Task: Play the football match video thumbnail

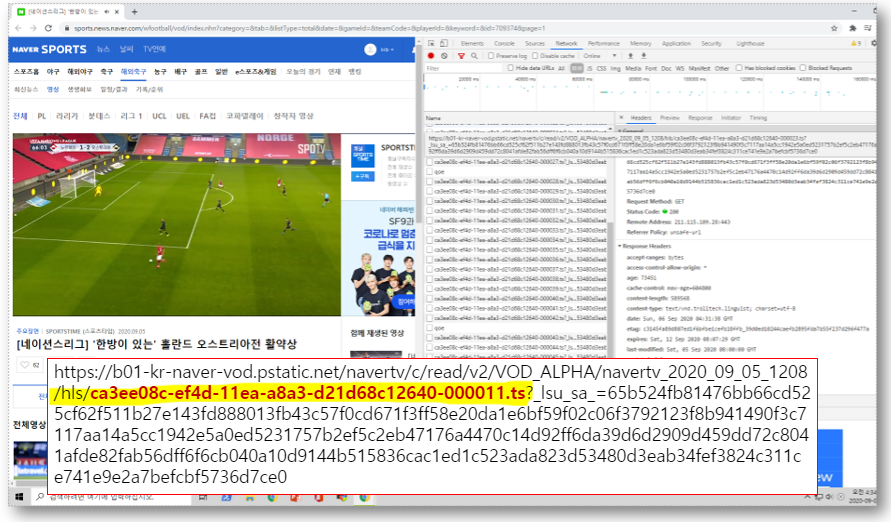Action: coord(177,225)
